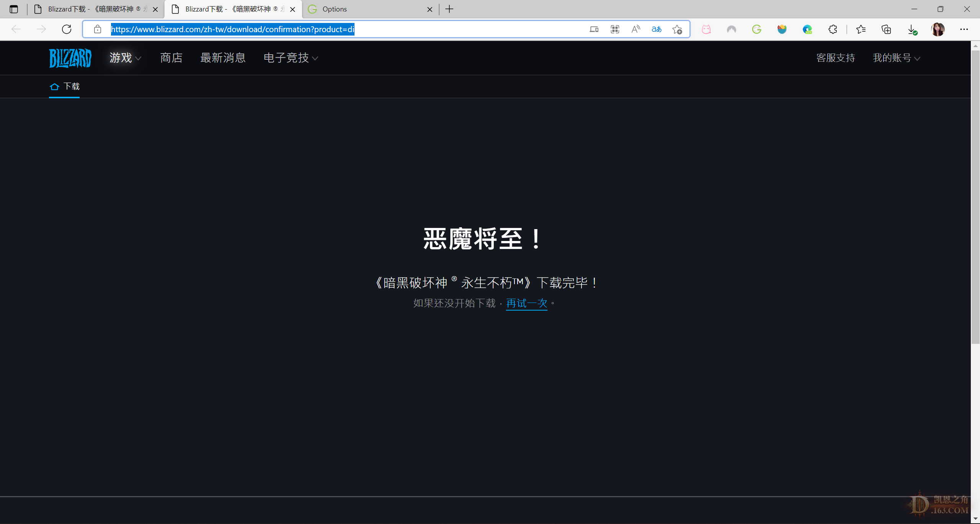
Task: Click the Blizzard logo icon
Action: (x=69, y=58)
